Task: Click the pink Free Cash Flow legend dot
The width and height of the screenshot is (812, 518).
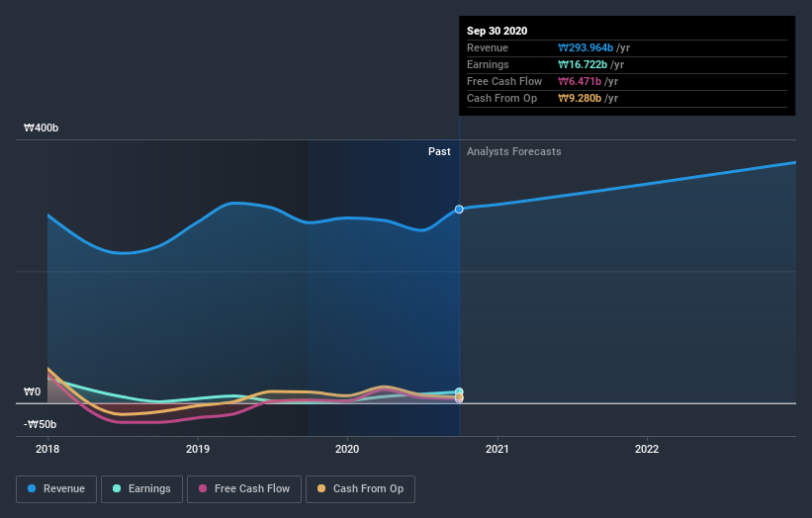Action: (203, 488)
